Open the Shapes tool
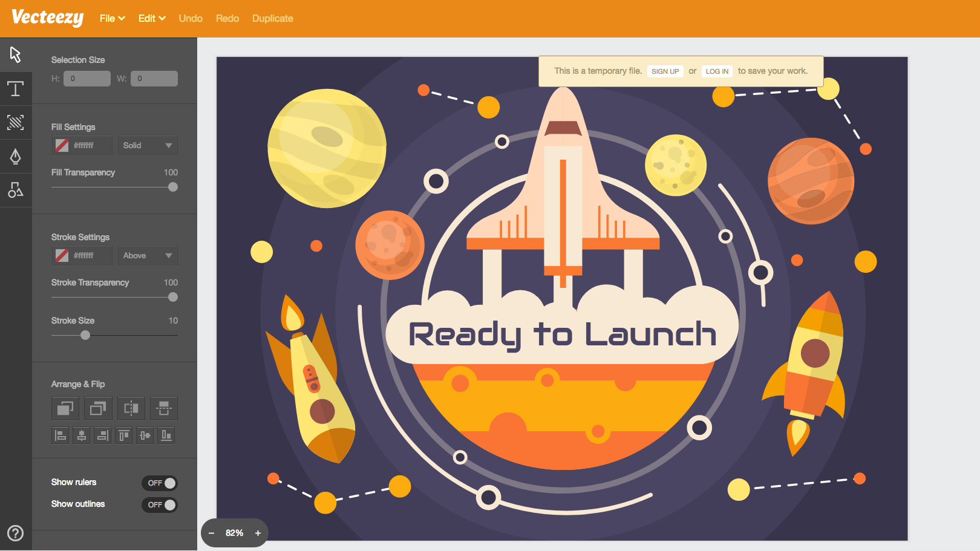 click(x=16, y=191)
